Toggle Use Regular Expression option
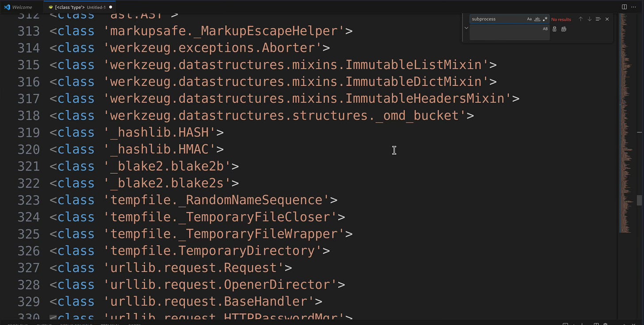The height and width of the screenshot is (325, 644). tap(545, 19)
